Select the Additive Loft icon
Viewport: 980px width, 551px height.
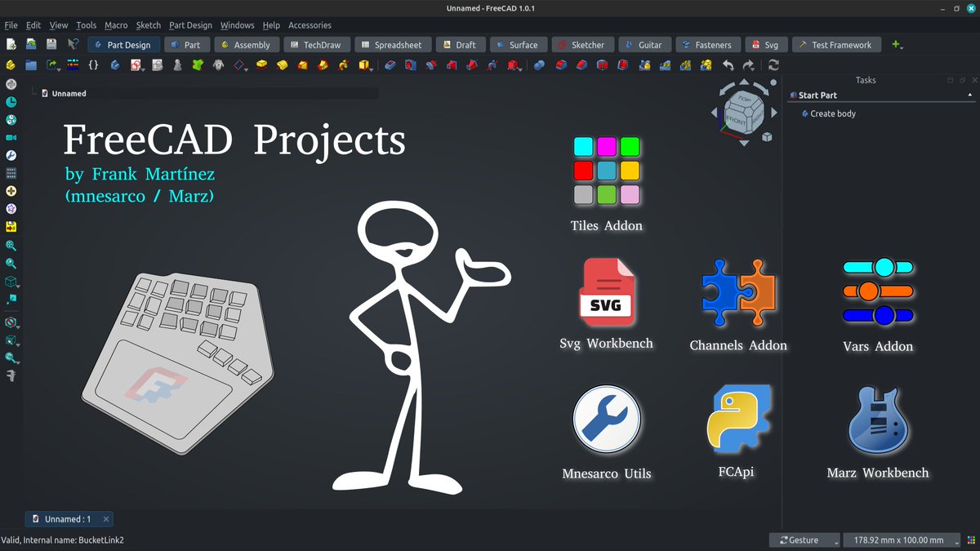(302, 65)
